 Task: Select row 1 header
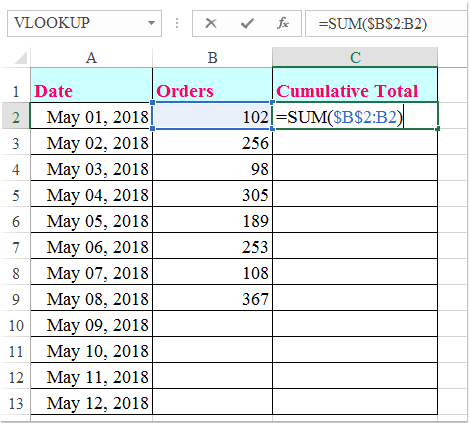[16, 85]
